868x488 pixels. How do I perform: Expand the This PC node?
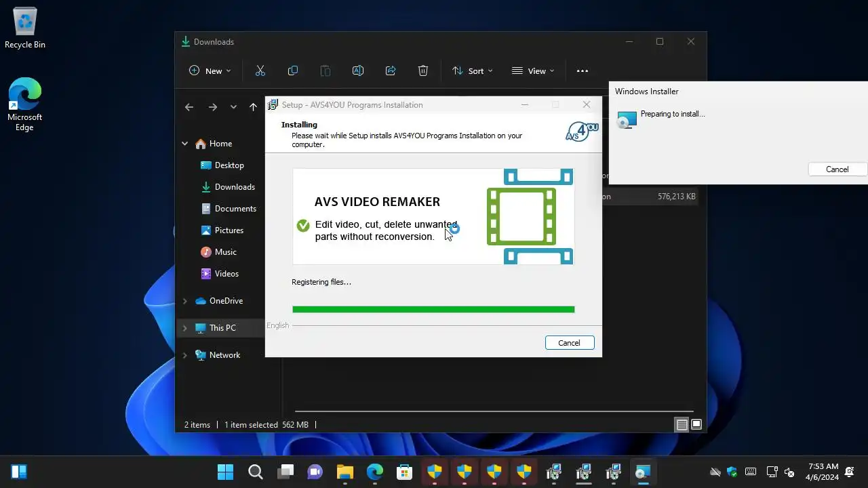pos(184,328)
